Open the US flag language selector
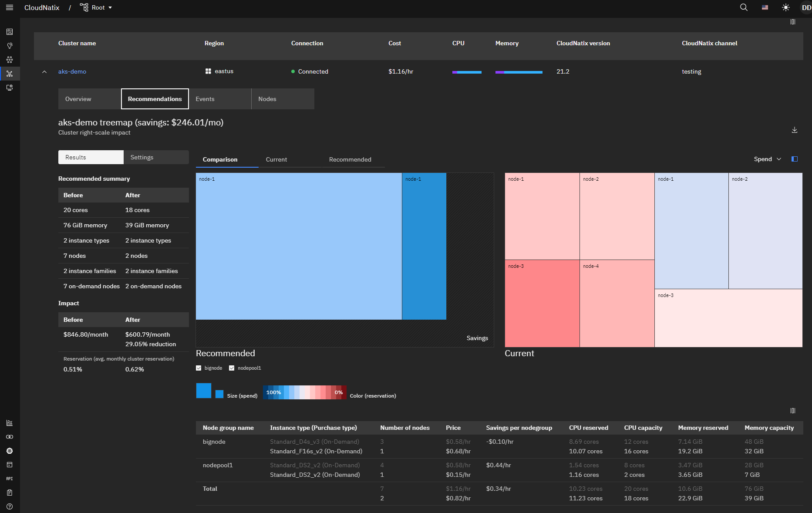This screenshot has width=812, height=513. click(x=765, y=7)
